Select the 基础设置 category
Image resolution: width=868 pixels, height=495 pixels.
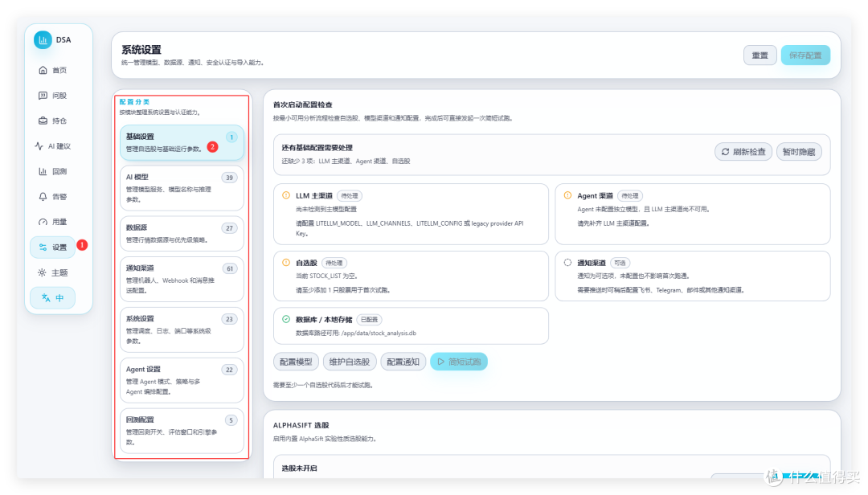click(x=182, y=142)
